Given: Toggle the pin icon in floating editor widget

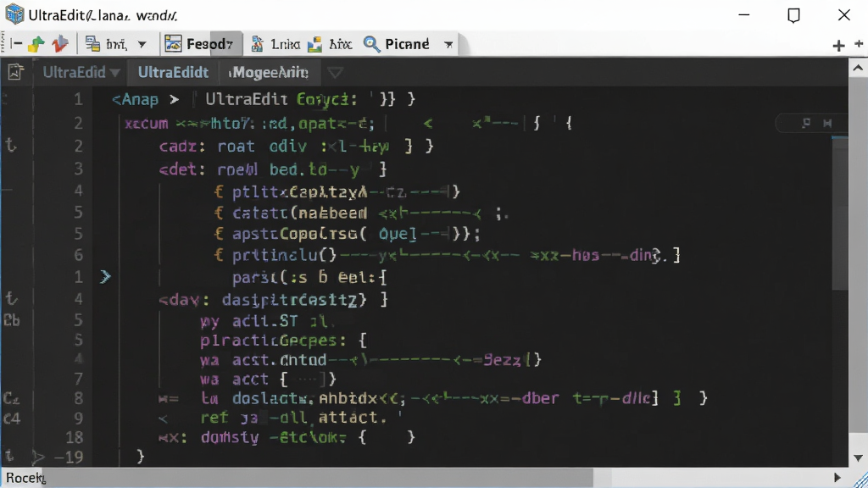Looking at the screenshot, I should point(807,122).
